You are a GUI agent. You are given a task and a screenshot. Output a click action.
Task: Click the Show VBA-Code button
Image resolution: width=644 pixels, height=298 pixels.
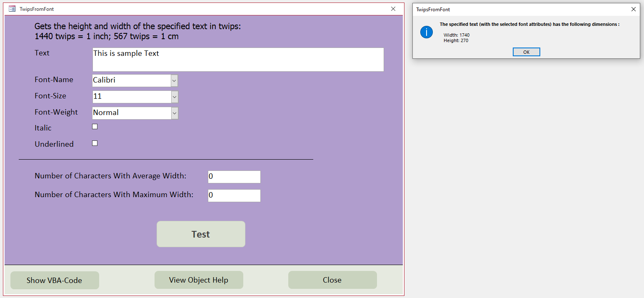55,280
